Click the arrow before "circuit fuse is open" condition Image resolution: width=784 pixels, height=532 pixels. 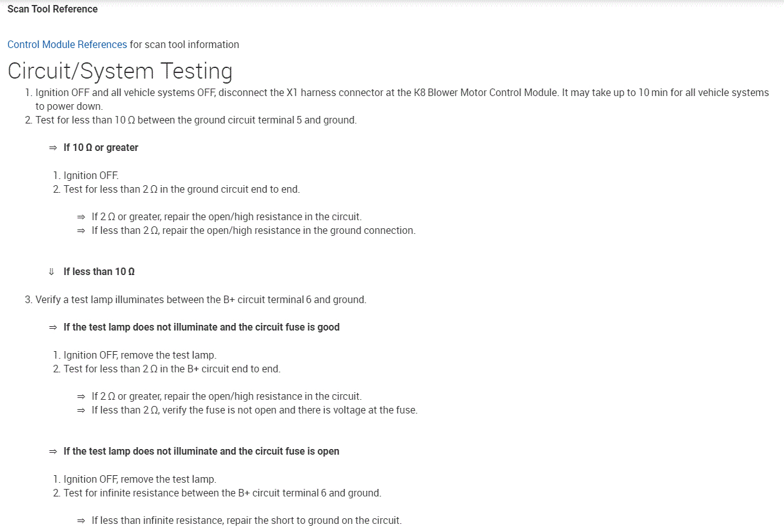point(52,452)
